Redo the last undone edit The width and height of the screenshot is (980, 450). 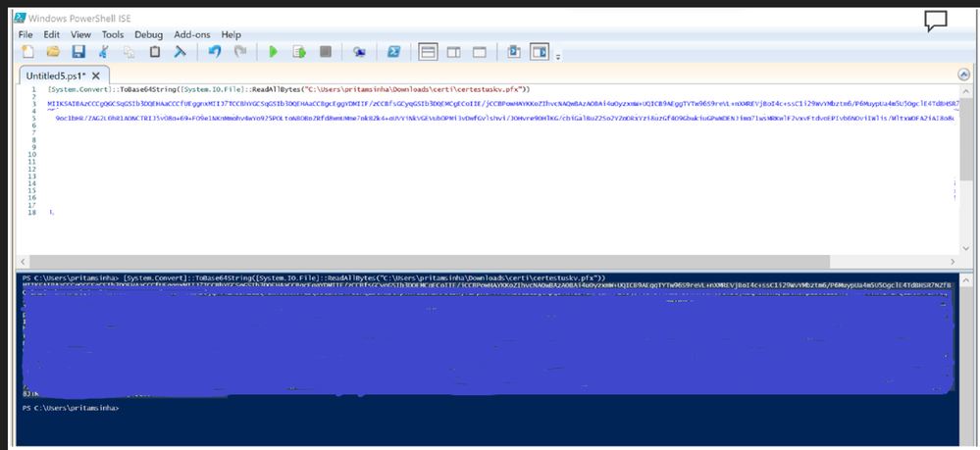(240, 52)
